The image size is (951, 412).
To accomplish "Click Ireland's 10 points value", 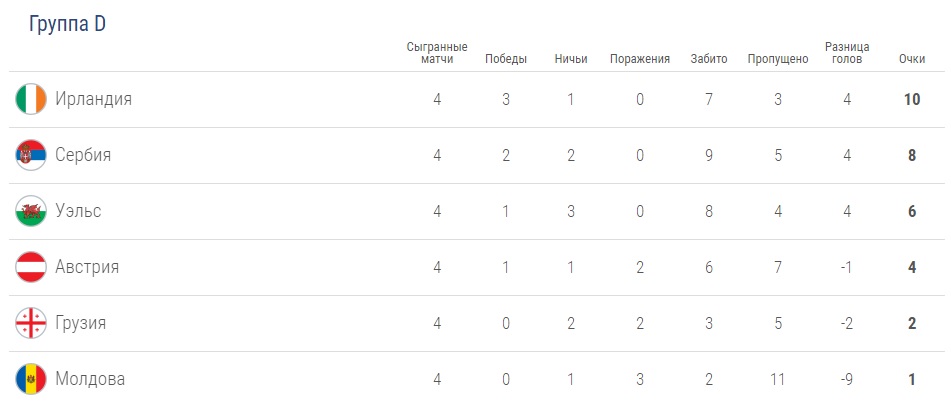I will pos(911,99).
